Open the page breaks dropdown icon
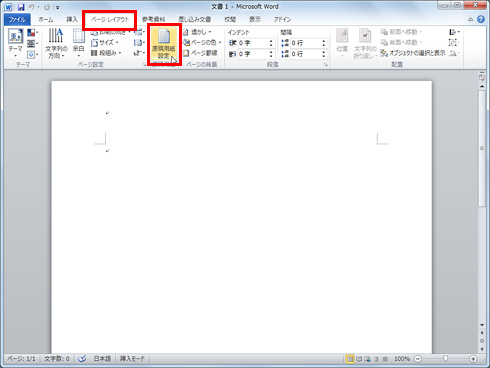The image size is (490, 368). coord(139,32)
